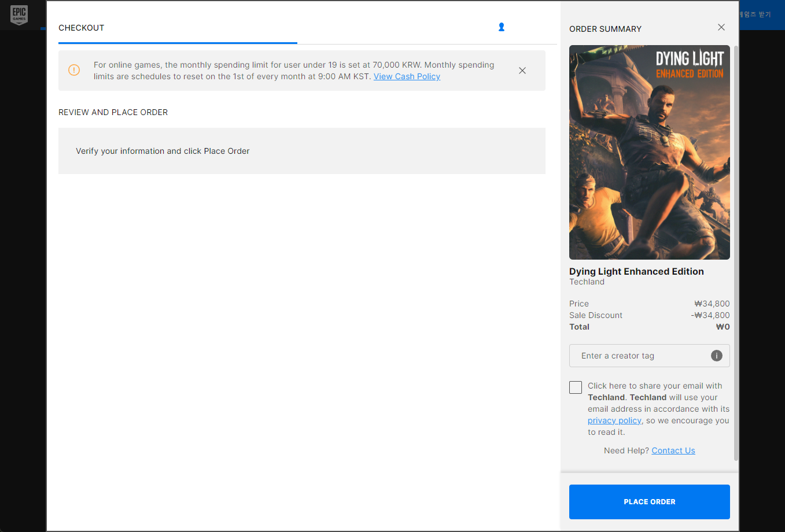Open the View Cash Policy link

click(x=407, y=76)
